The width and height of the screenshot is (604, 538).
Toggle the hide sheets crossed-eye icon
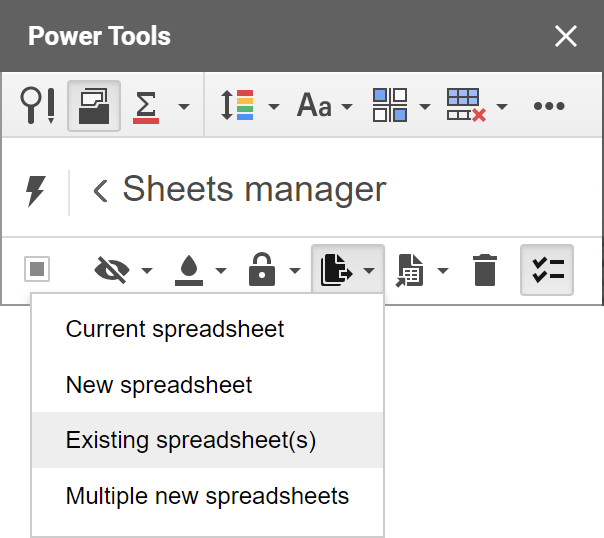[112, 270]
